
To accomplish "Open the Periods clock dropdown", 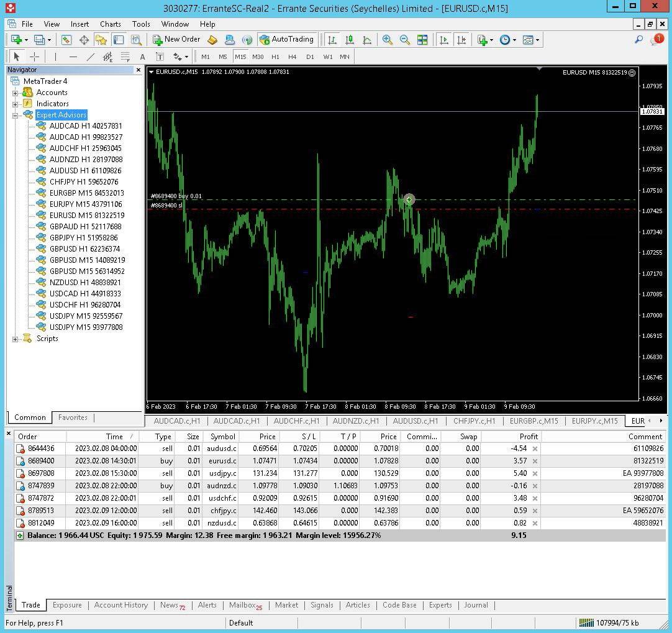I will pos(514,40).
